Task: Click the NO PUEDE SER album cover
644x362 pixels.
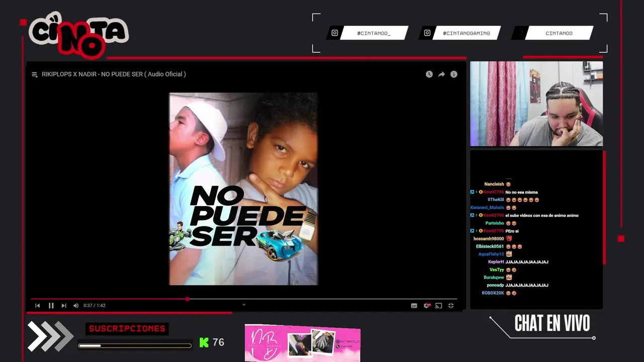Action: (244, 189)
